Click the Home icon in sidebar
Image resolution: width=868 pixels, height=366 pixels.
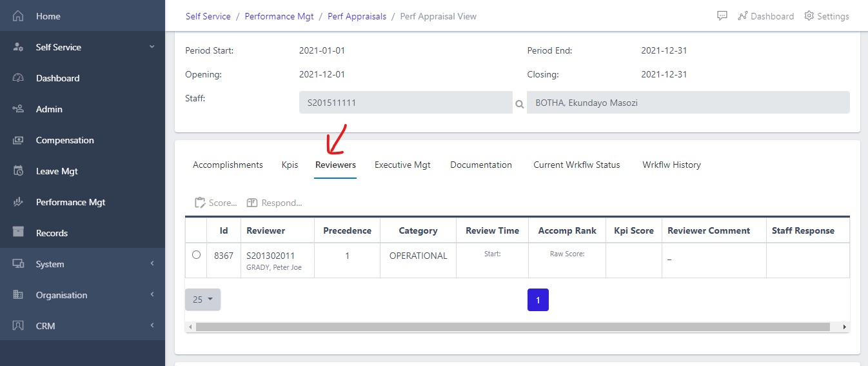(18, 16)
